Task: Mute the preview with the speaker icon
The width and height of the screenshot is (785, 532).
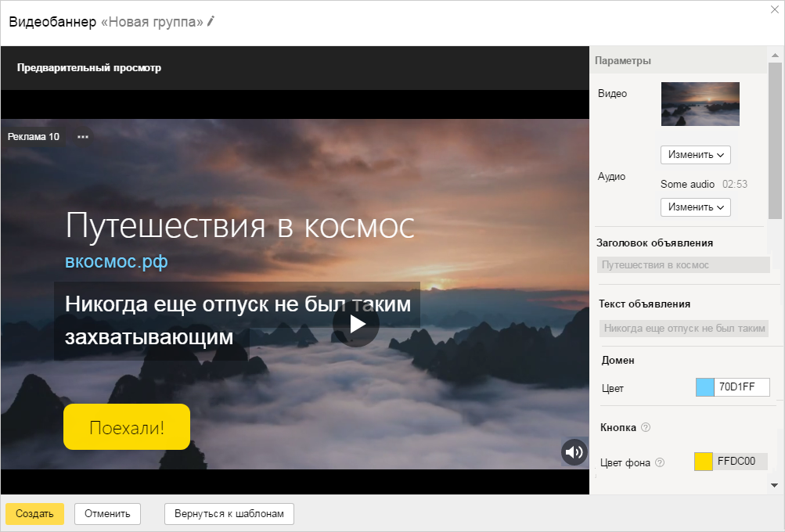Action: pyautogui.click(x=574, y=452)
